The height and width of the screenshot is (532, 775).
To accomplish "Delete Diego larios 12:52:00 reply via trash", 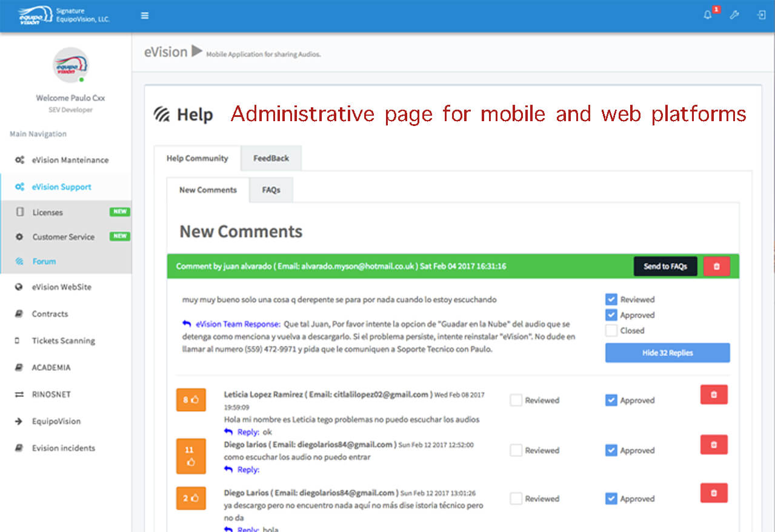I will click(x=714, y=445).
